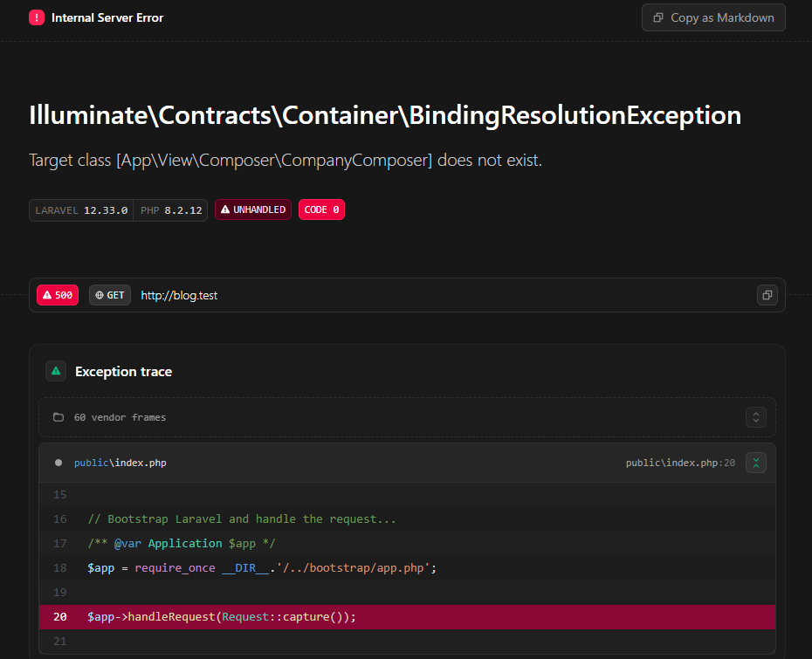Expand the 60 vendor frames chevron button
Viewport: 812px width, 659px height.
pos(755,417)
